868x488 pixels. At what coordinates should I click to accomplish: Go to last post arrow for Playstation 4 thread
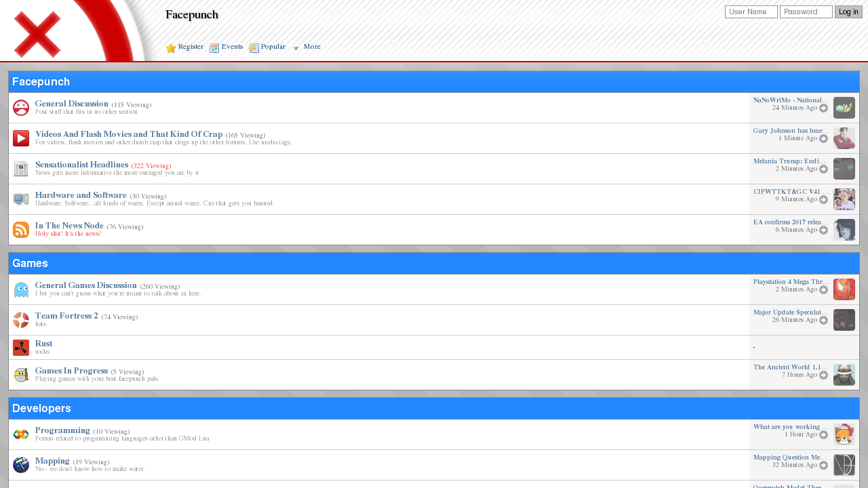[824, 289]
